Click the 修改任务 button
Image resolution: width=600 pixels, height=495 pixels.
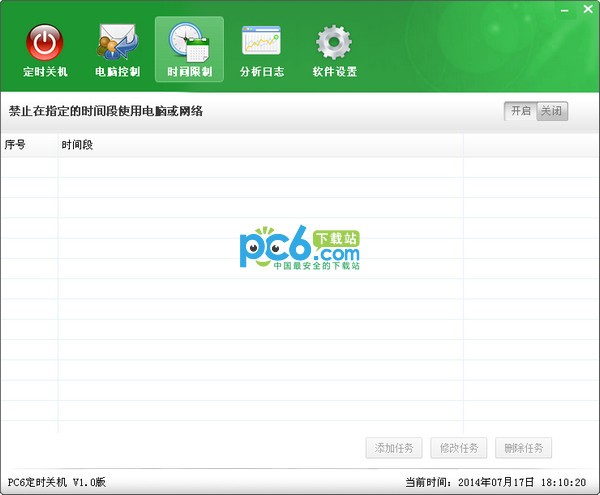click(459, 448)
